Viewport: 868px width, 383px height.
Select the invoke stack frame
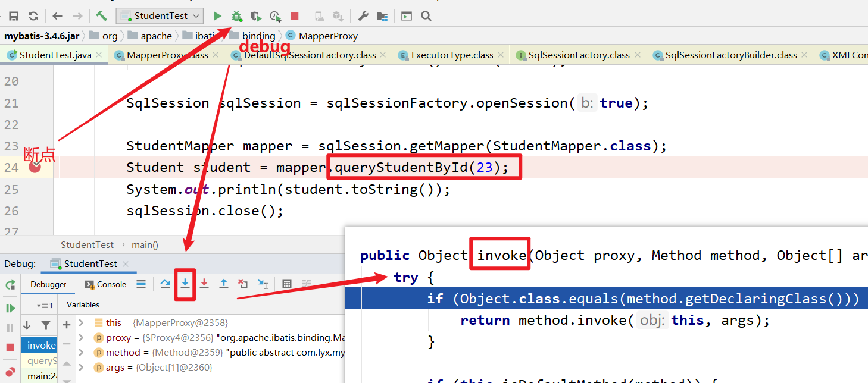click(40, 346)
